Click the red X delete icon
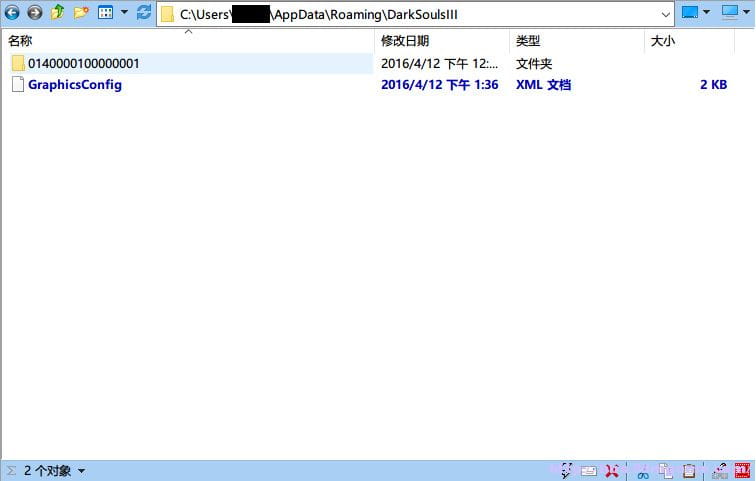The image size is (756, 481). coord(612,471)
